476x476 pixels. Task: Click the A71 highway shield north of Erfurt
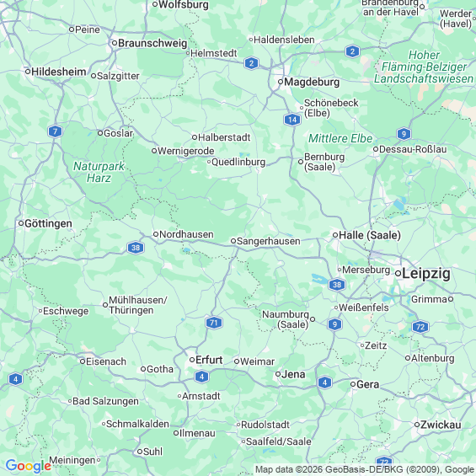[x=214, y=323]
